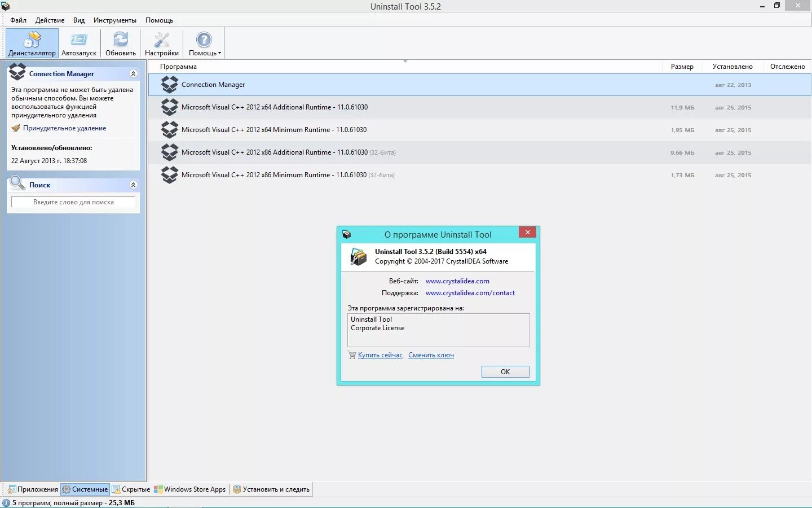This screenshot has width=812, height=508.
Task: Select the Деинсталлятор toolbar icon
Action: pos(32,43)
